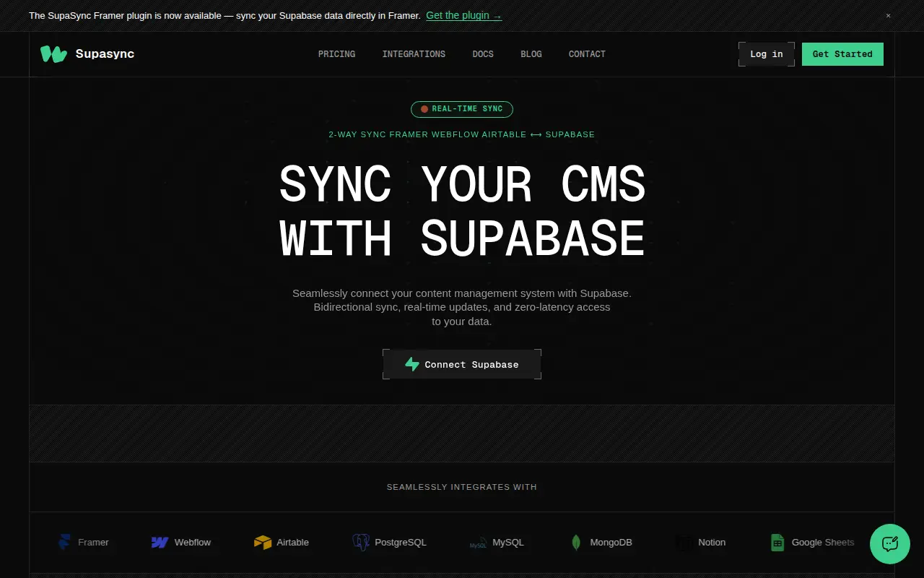Click the Webflow label text
Screen dimensions: 924x578
[x=193, y=543]
